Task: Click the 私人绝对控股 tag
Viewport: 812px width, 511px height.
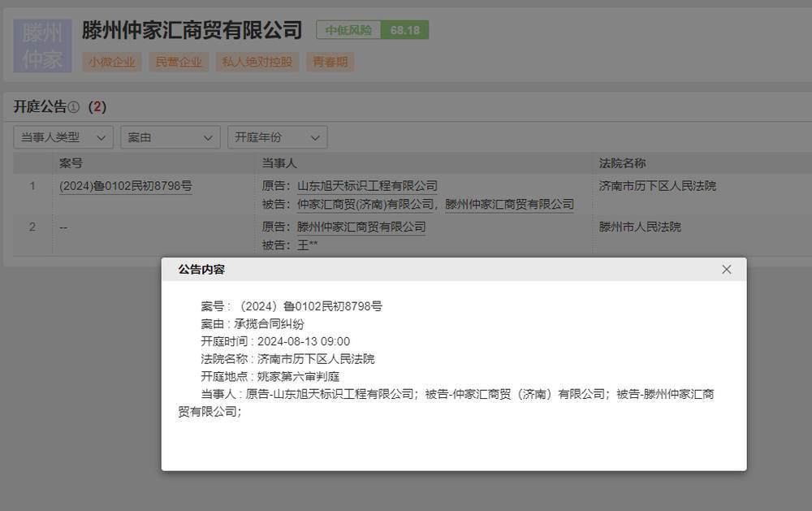Action: pos(257,61)
